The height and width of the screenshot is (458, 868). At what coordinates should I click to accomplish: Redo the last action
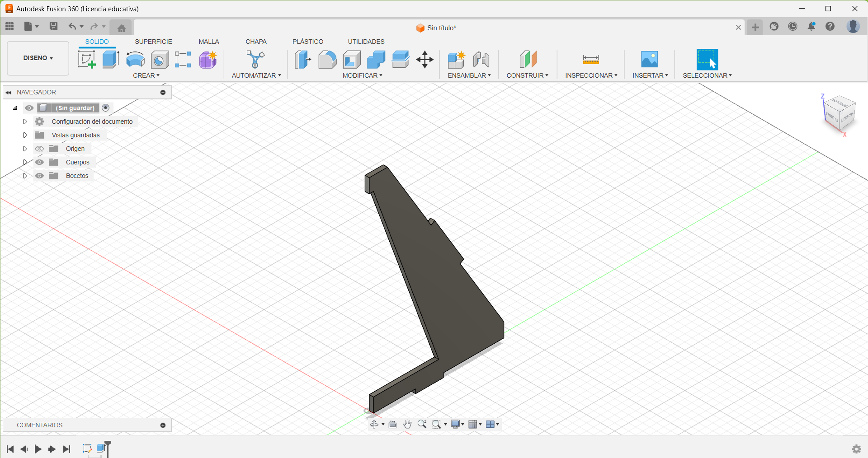(94, 27)
